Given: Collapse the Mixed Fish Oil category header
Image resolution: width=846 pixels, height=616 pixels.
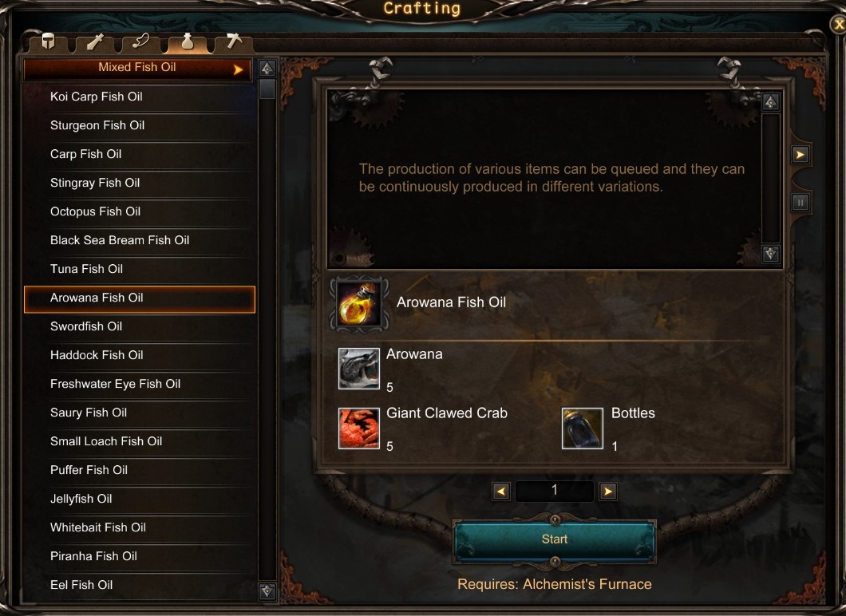Looking at the screenshot, I should click(137, 69).
